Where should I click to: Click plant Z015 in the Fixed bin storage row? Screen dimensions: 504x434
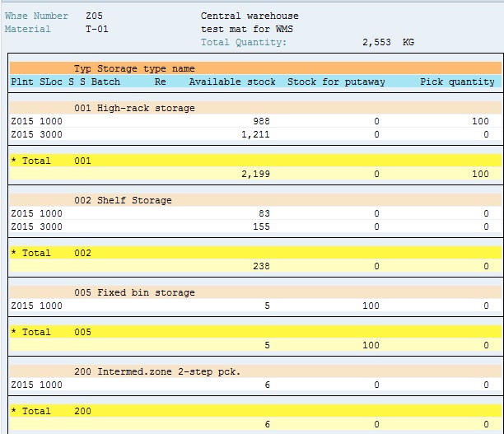[x=22, y=306]
